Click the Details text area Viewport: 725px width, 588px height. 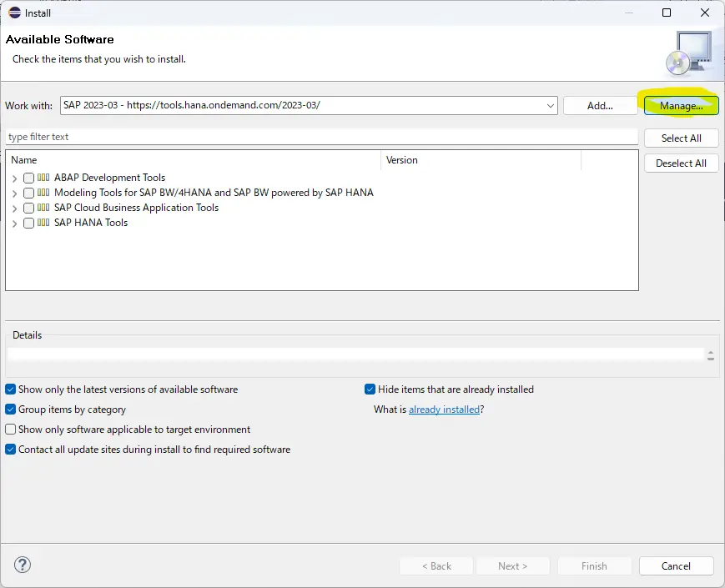[x=356, y=354]
